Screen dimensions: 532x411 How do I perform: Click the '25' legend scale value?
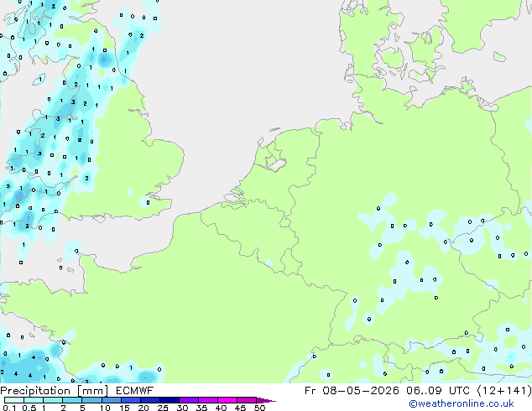tap(163, 408)
